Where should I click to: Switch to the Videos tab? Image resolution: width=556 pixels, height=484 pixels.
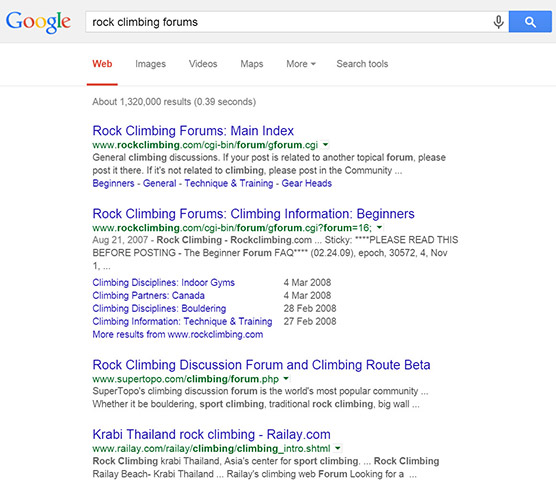[203, 64]
